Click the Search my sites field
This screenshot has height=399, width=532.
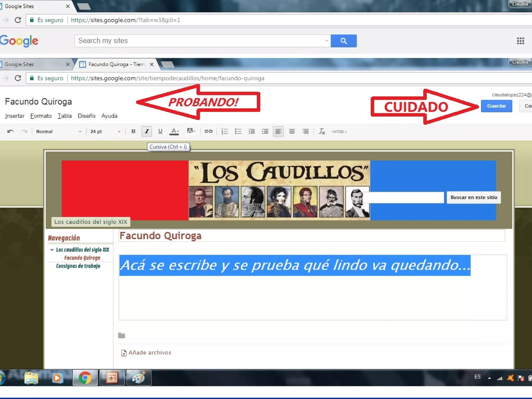tap(200, 41)
